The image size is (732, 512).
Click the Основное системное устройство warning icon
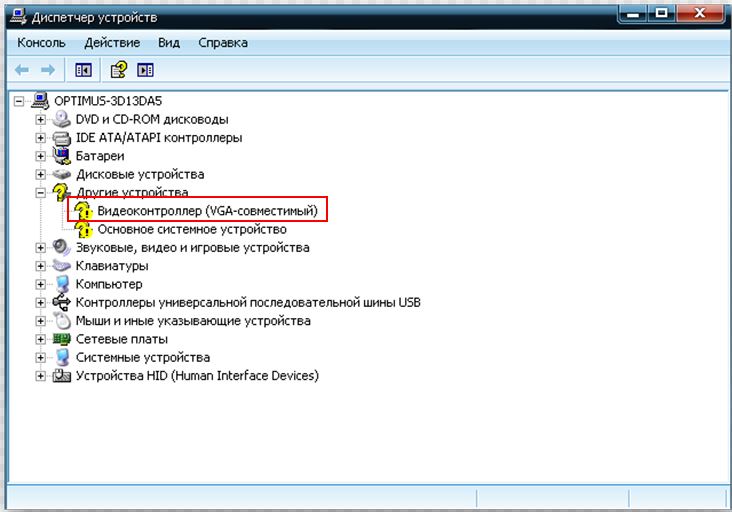tap(83, 229)
